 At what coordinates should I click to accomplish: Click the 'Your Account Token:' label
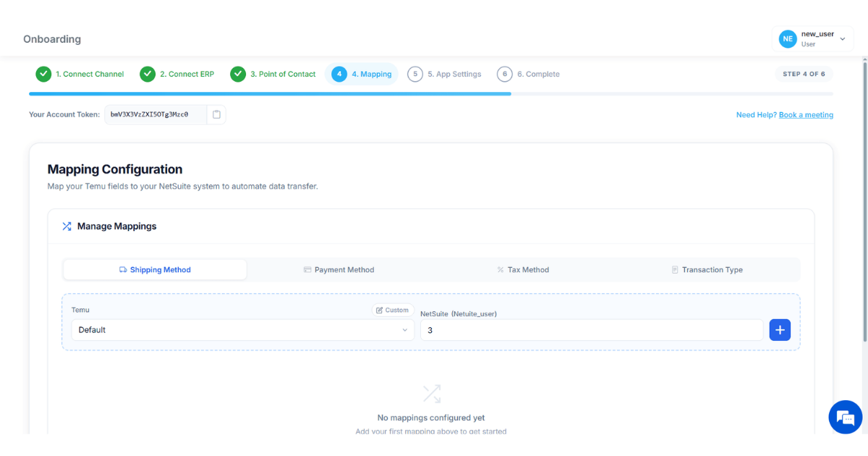[x=64, y=114]
